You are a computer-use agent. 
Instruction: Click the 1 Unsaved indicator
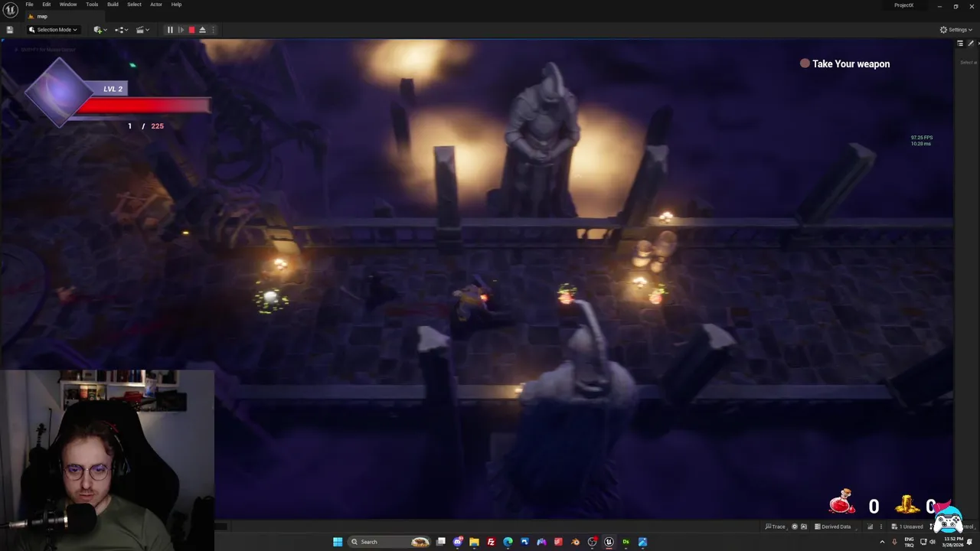click(908, 527)
